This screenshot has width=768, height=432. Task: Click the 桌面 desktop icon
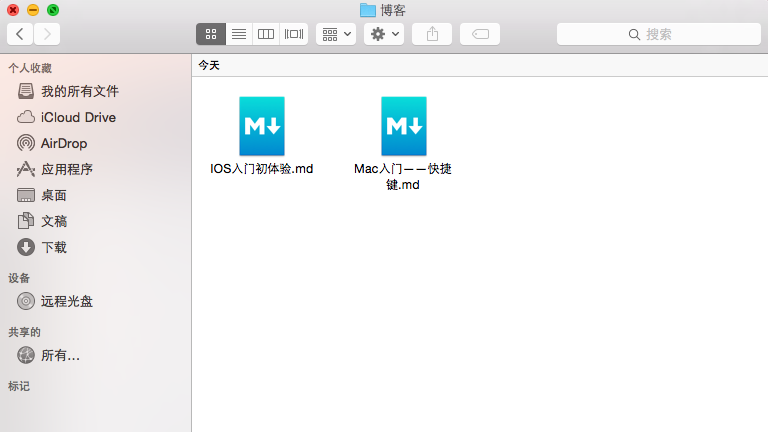(x=26, y=195)
